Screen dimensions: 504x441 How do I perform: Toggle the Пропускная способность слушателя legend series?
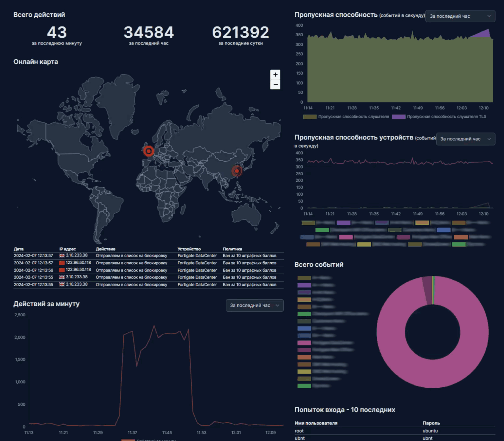[353, 117]
